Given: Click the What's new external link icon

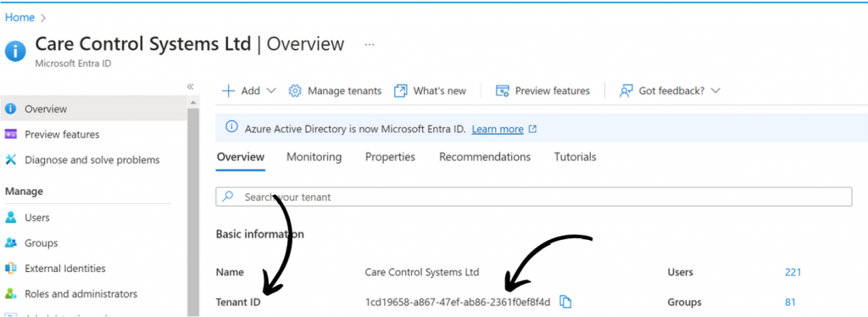Looking at the screenshot, I should coord(401,91).
